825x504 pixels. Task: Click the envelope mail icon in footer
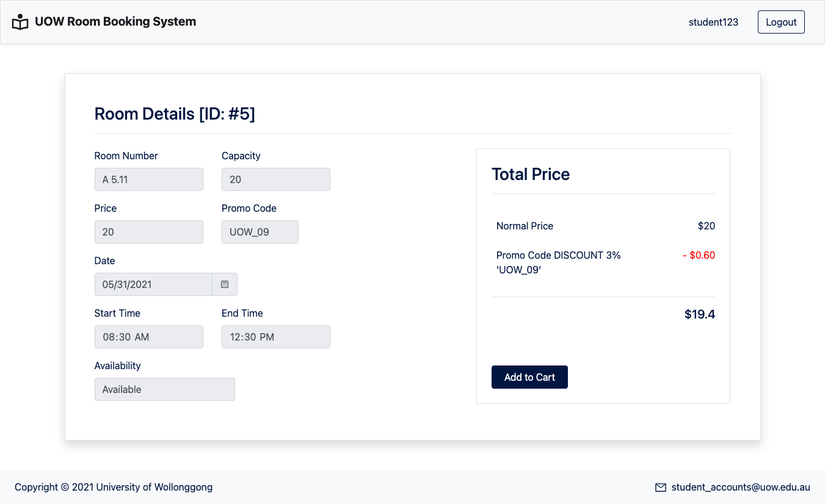tap(660, 488)
